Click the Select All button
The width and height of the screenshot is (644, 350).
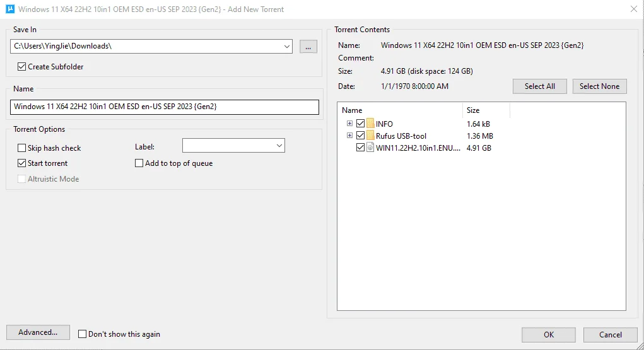[x=540, y=86]
